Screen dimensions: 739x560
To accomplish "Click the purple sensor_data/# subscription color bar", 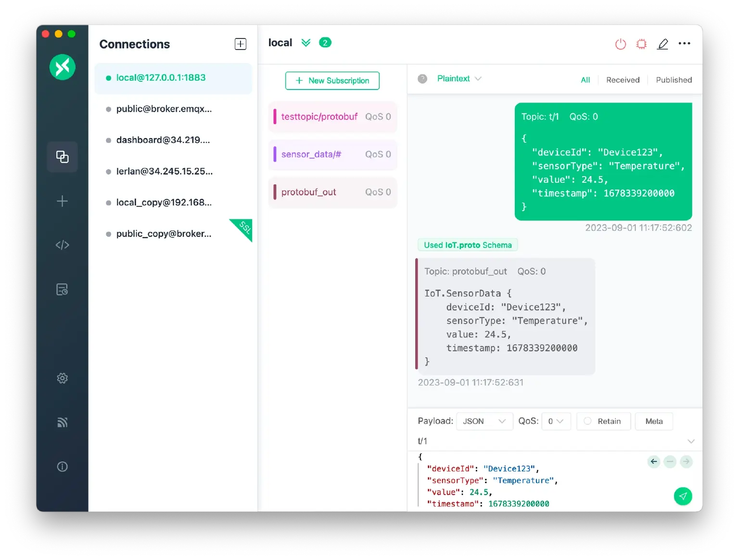I will pos(275,154).
